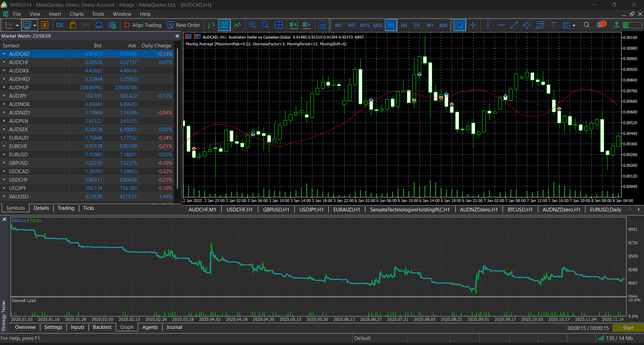Select the candlestick chart display icon
Image resolution: width=644 pixels, height=345 pixels.
click(224, 25)
